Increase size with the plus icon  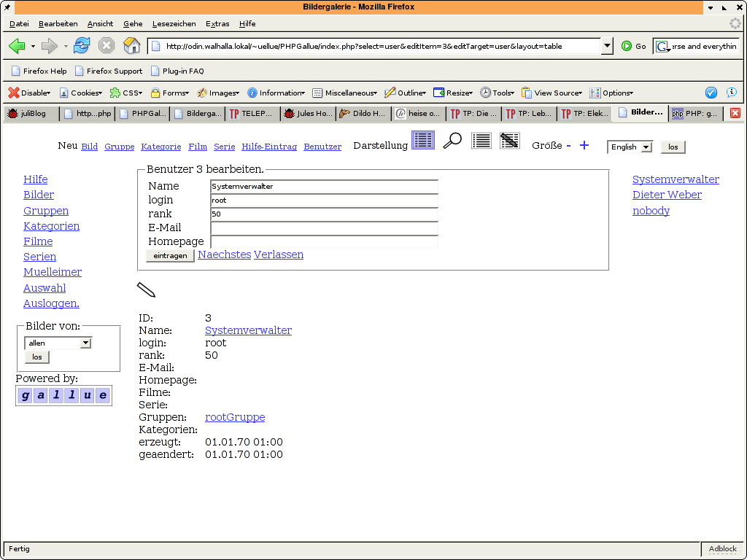pos(584,145)
